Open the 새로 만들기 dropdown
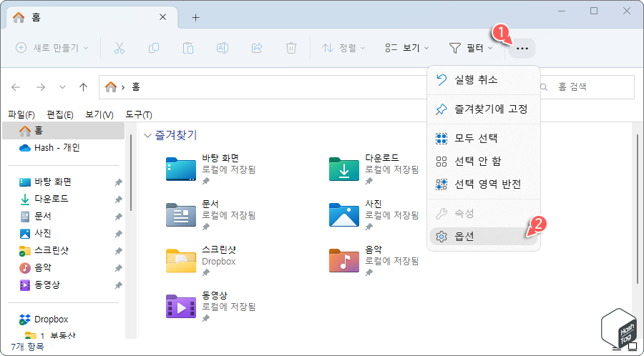 tap(52, 48)
